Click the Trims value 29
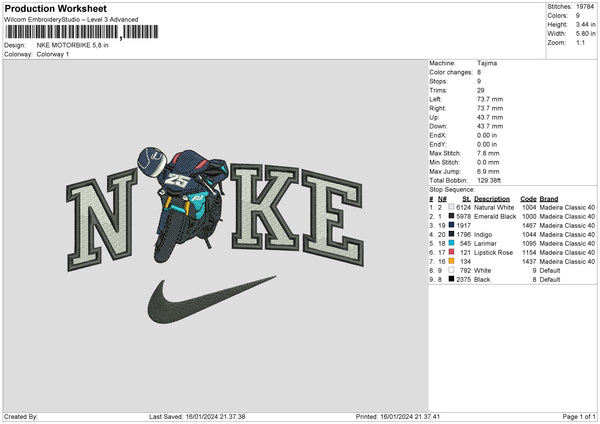Viewport: 600px width, 424px height. coord(481,90)
